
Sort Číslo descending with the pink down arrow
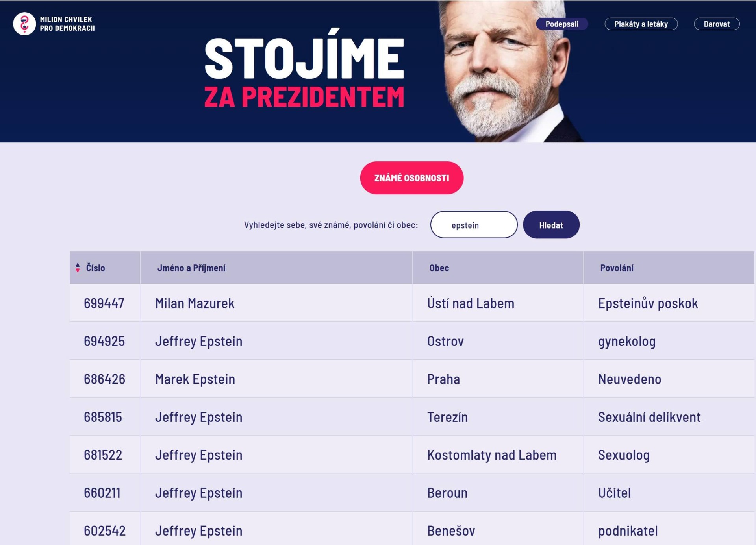(77, 271)
